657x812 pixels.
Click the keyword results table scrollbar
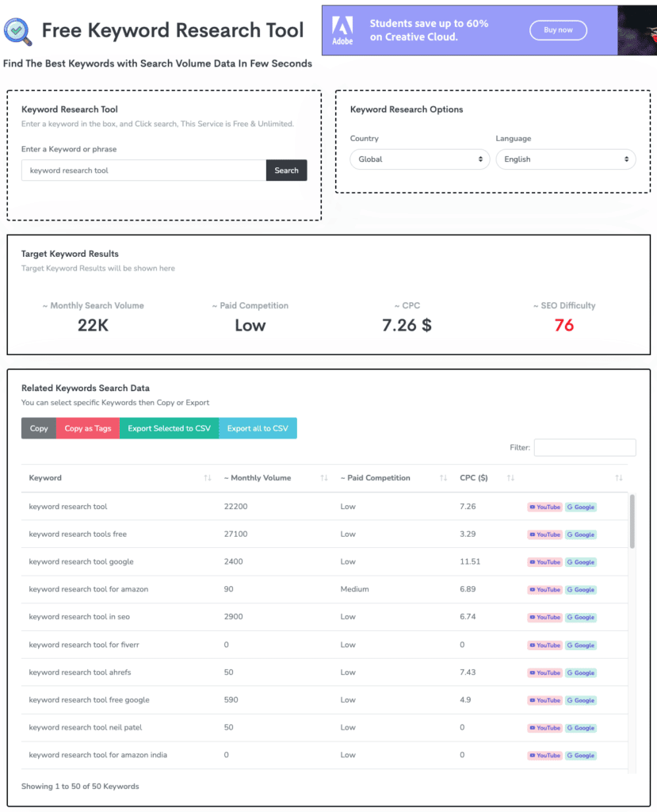(x=632, y=521)
